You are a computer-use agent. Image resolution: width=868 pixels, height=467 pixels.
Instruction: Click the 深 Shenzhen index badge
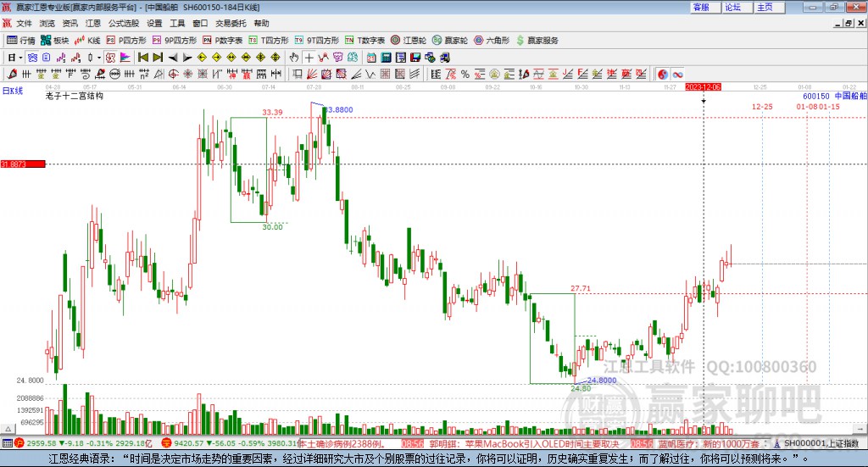click(x=167, y=443)
